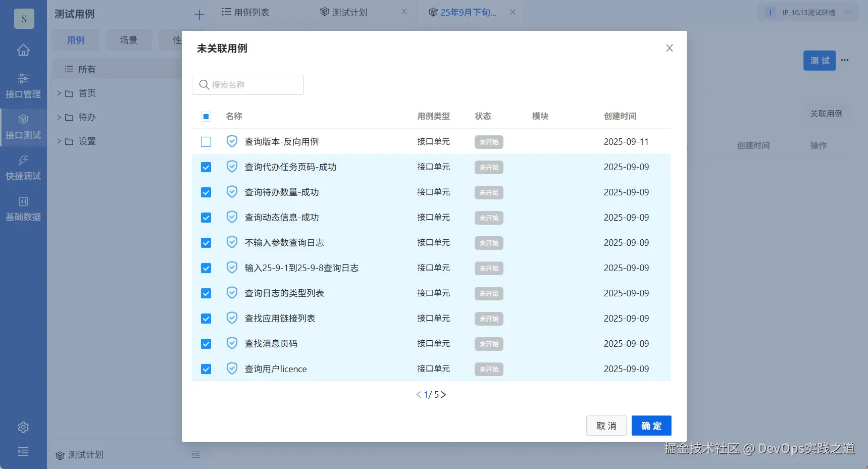Click the 输入25-9-1到25-9-8查询日志 case name
Screen dimensions: 868x469
(x=301, y=268)
